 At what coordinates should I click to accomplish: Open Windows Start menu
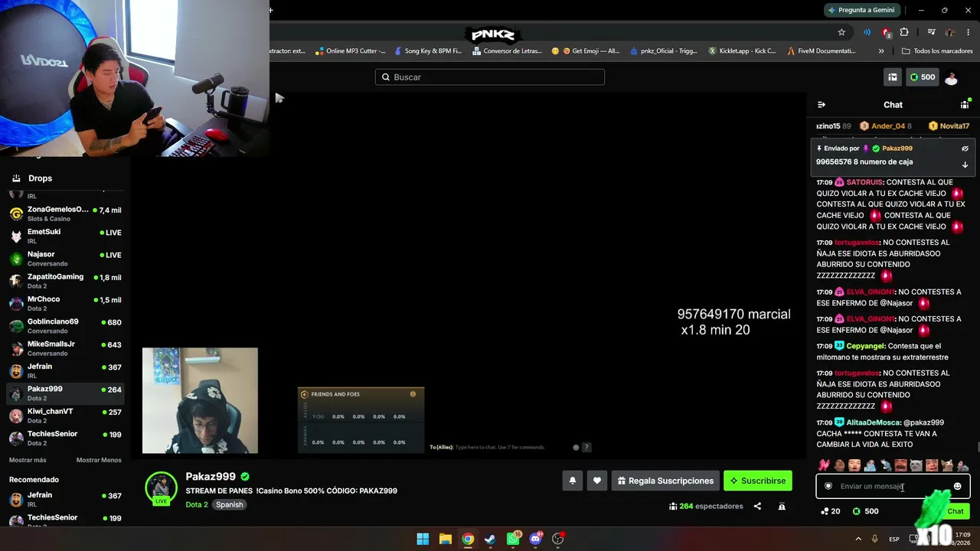point(423,539)
